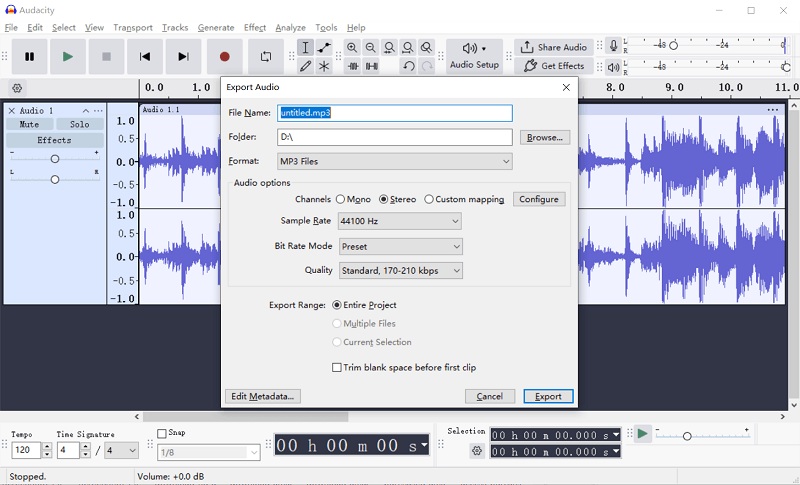
Task: Toggle the Loop button
Action: tap(266, 57)
